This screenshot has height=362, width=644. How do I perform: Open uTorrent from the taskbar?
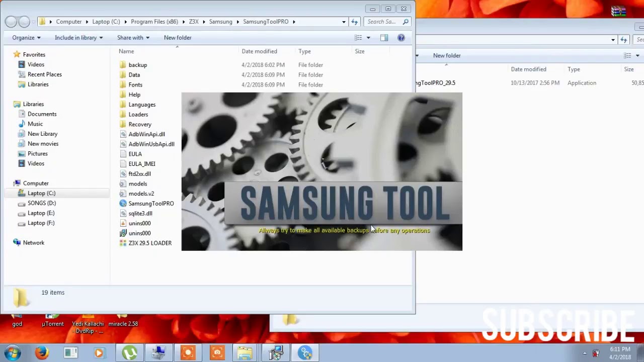click(x=130, y=353)
